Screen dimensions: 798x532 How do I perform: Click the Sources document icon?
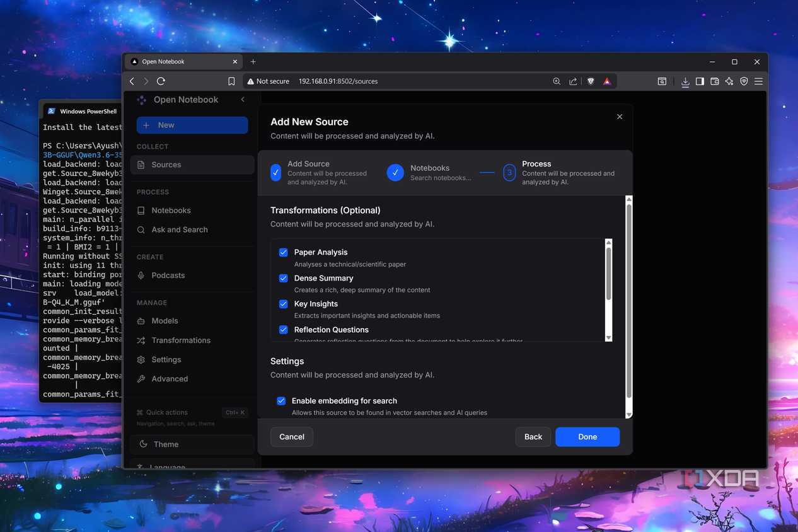tap(141, 165)
